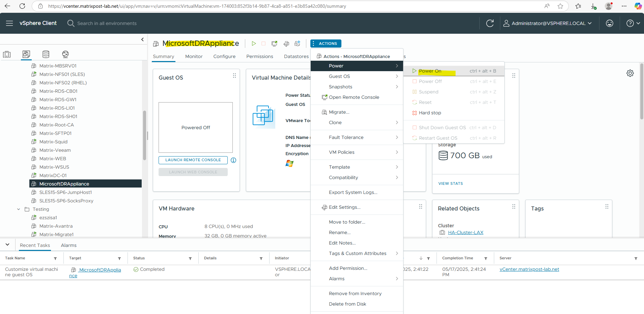Open the Summary tab
This screenshot has width=644, height=314.
(x=164, y=56)
